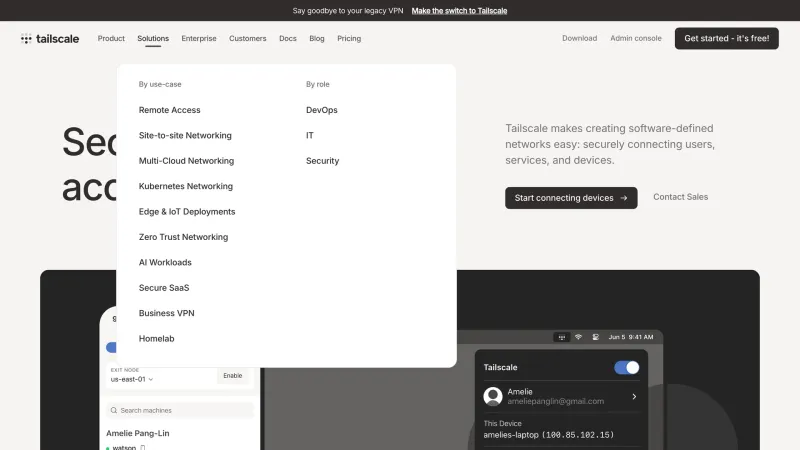Open the Solutions menu

[x=153, y=38]
